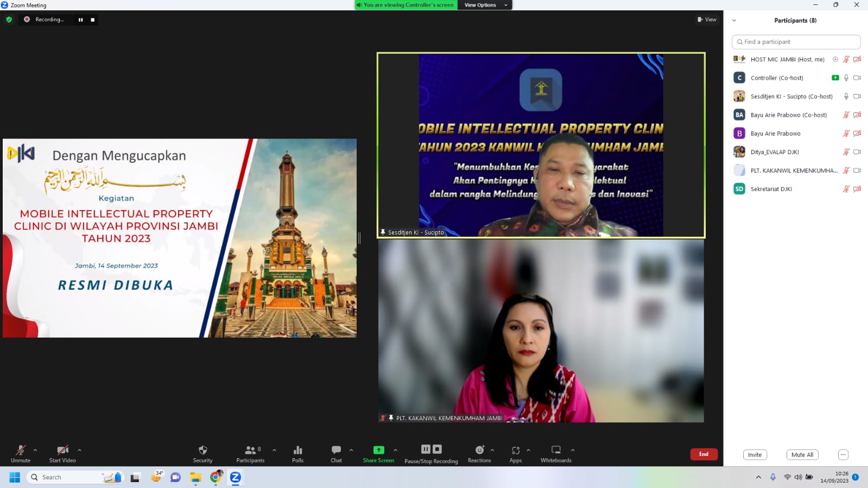Pause recording from bottom toolbar
This screenshot has height=488, width=868.
pos(426,449)
